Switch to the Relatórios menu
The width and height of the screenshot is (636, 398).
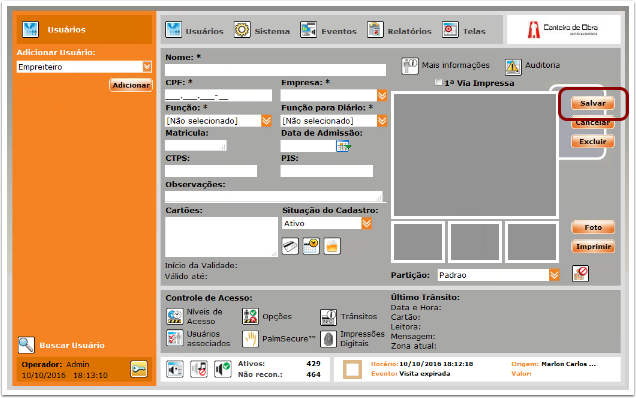coord(399,30)
